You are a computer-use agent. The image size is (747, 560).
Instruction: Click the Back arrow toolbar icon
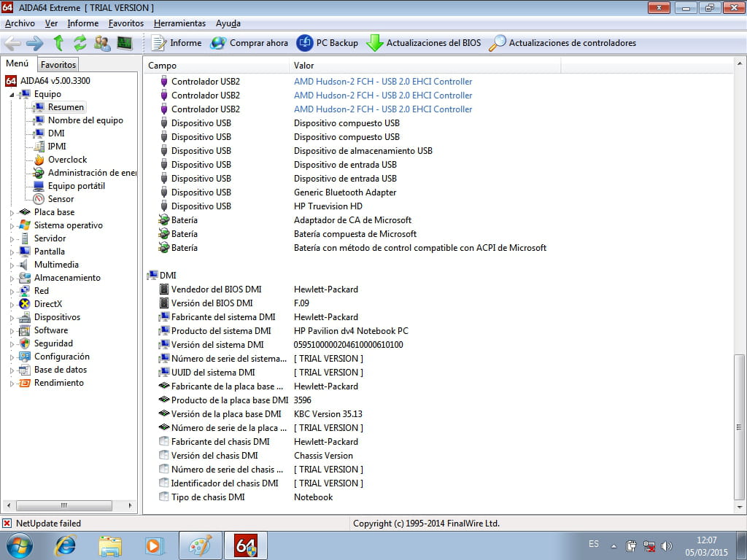point(12,43)
